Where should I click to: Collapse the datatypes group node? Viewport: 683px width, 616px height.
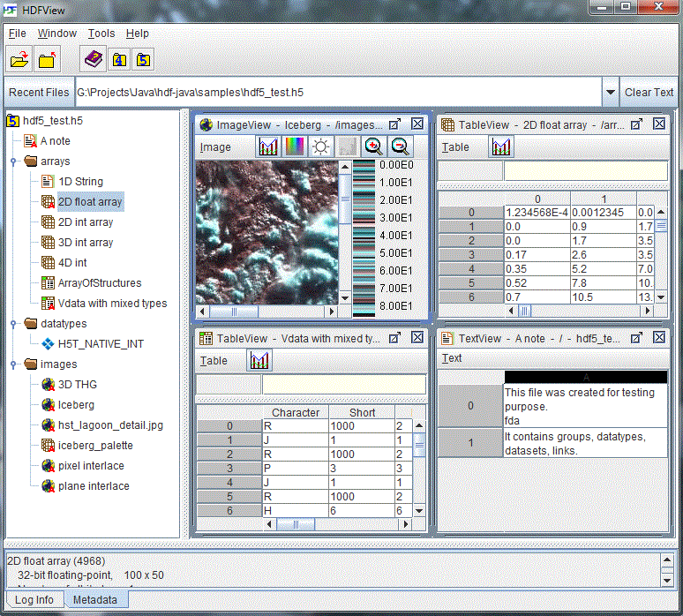tap(13, 324)
